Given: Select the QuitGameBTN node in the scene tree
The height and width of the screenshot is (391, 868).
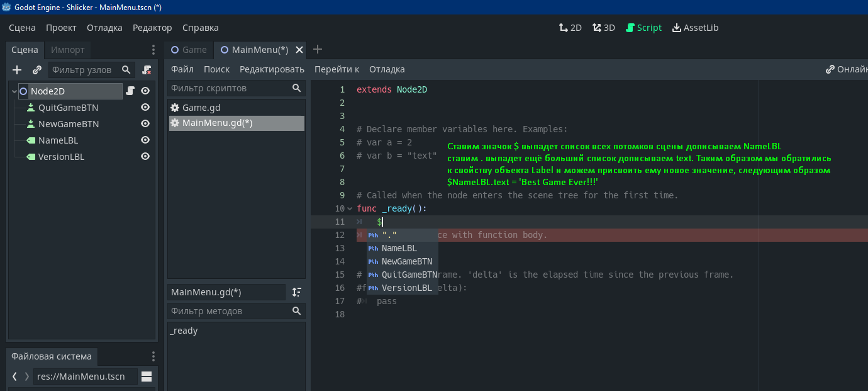Looking at the screenshot, I should click(x=68, y=108).
